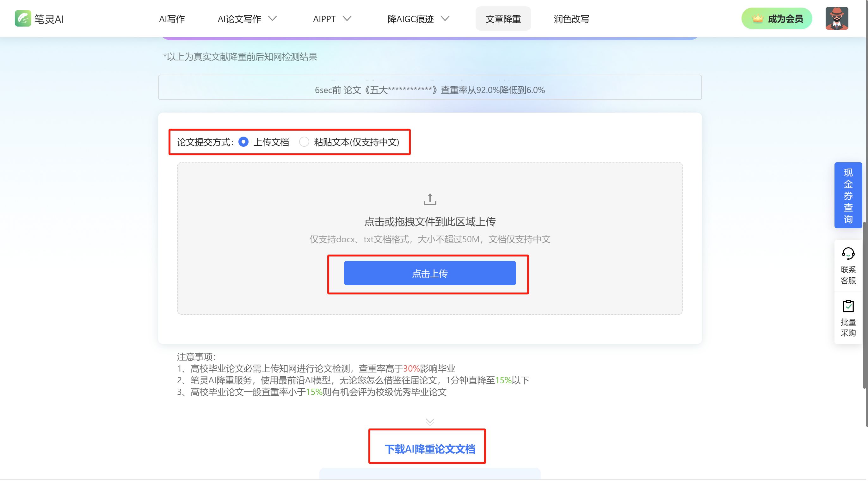
Task: Open 批量采购 clipboard icon
Action: 848,306
